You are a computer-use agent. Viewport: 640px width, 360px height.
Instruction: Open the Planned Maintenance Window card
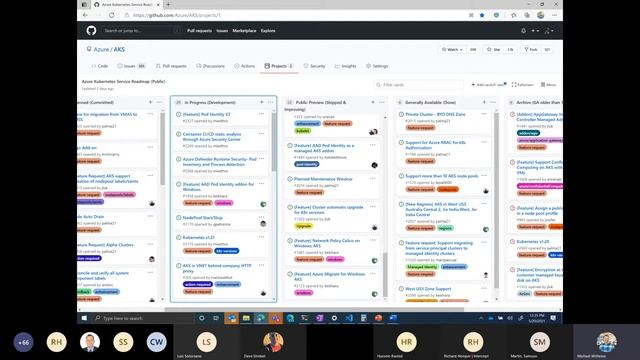coord(323,179)
